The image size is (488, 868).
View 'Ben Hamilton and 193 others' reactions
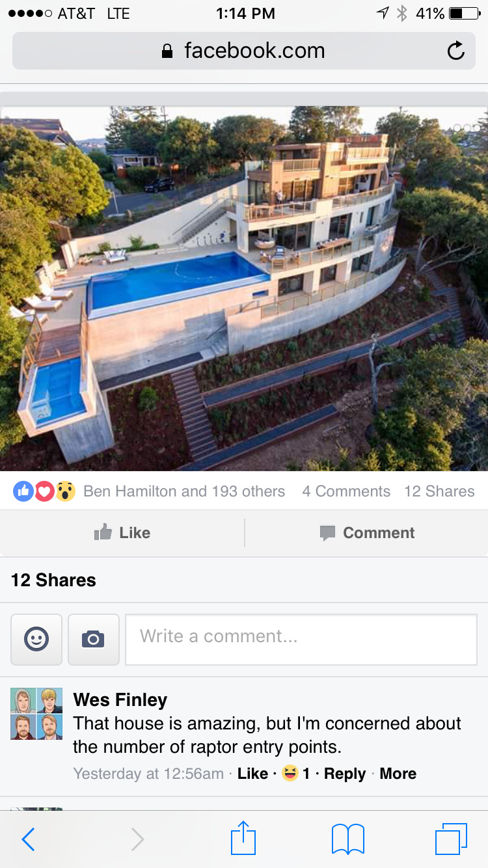pyautogui.click(x=184, y=491)
